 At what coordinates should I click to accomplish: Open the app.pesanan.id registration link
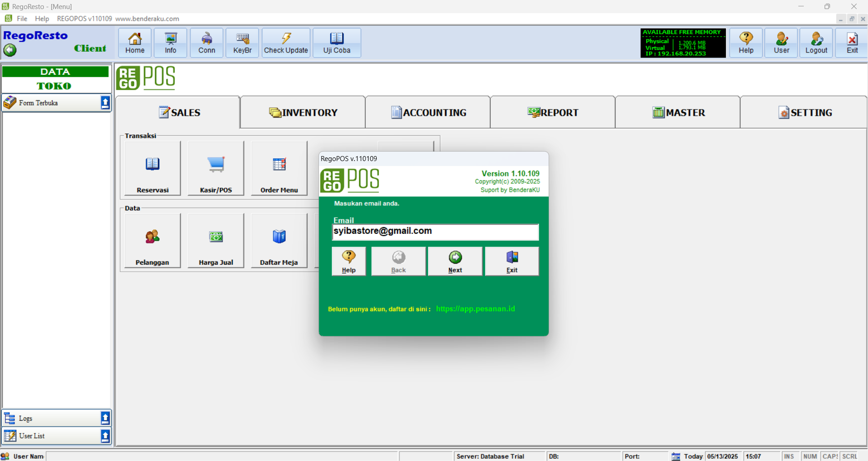[475, 309]
